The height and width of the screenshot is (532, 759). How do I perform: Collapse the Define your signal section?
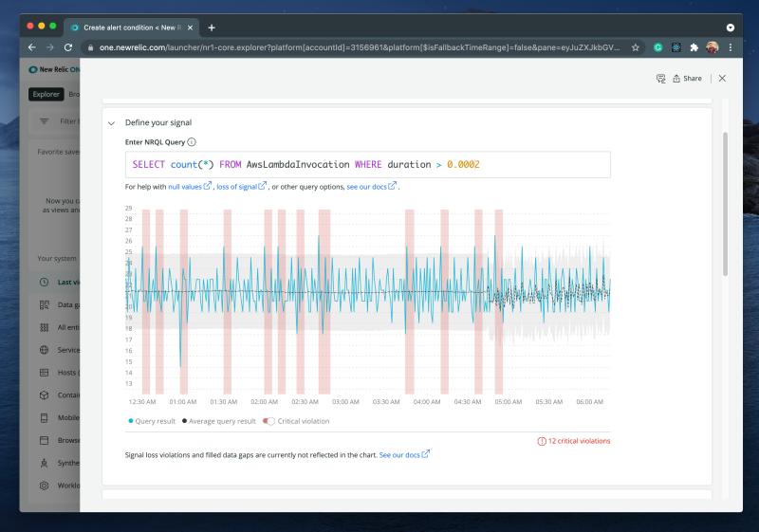click(112, 123)
